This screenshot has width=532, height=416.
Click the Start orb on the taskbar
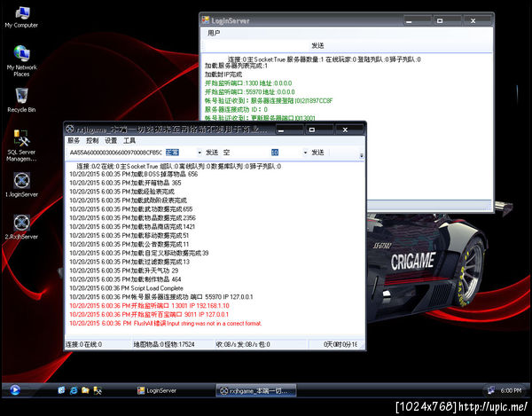(14, 390)
